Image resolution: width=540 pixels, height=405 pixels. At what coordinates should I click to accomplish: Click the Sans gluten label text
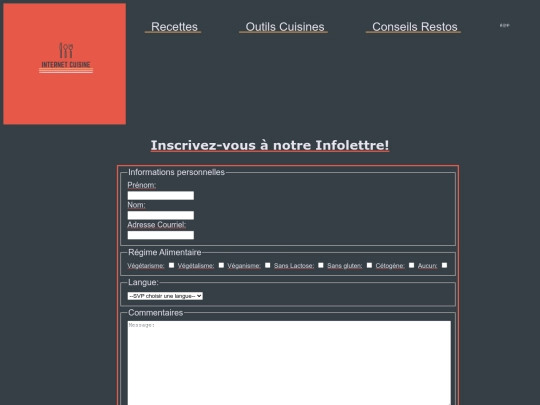click(x=344, y=266)
